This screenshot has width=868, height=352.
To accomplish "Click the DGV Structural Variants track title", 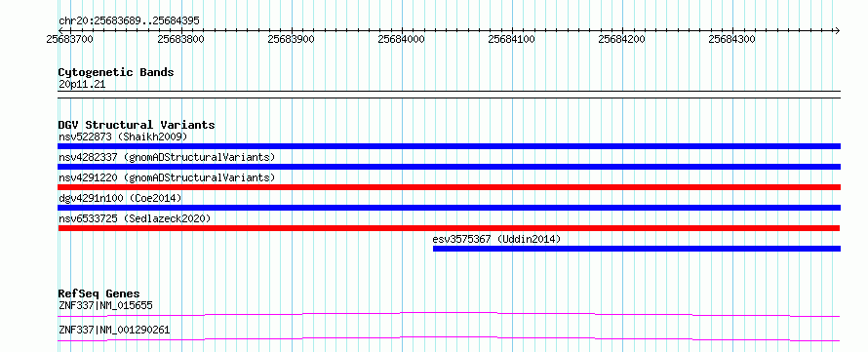I will tap(137, 125).
